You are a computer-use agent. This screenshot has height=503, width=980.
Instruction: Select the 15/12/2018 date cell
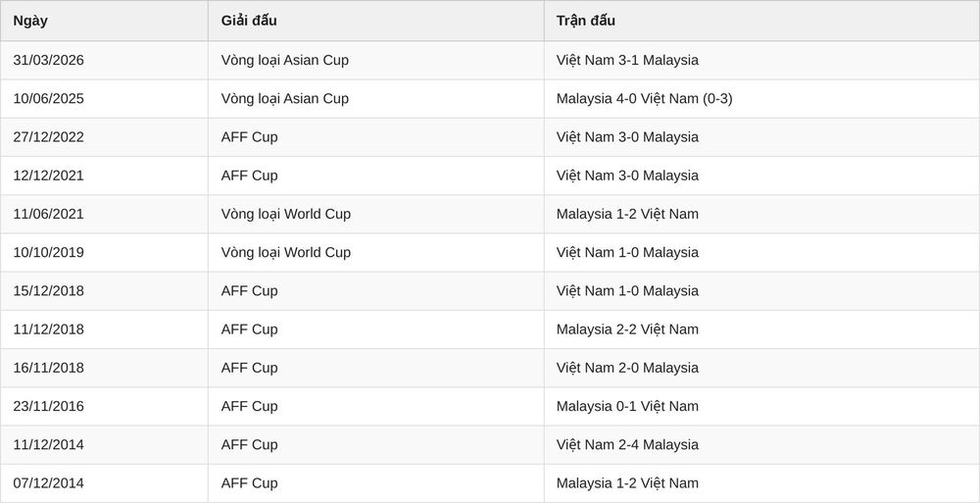point(104,291)
